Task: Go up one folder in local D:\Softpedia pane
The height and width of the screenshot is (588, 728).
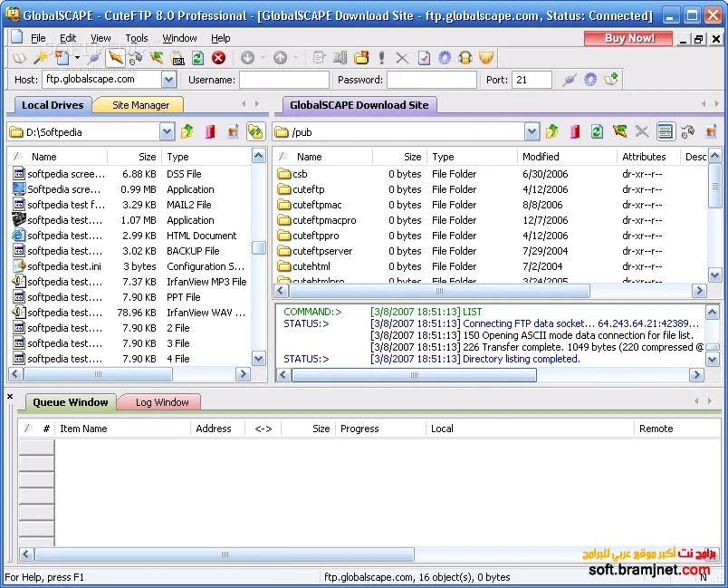Action: pyautogui.click(x=187, y=132)
